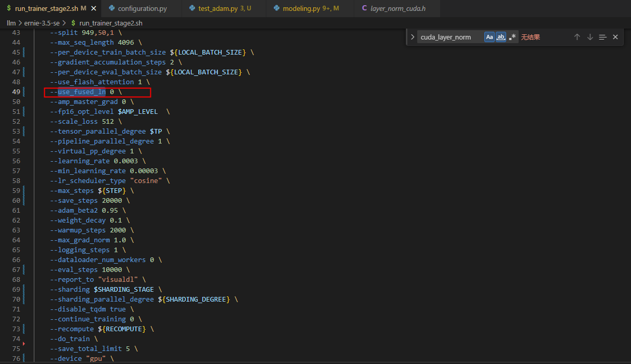Close the search widget with the X icon
This screenshot has height=364, width=631.
615,36
